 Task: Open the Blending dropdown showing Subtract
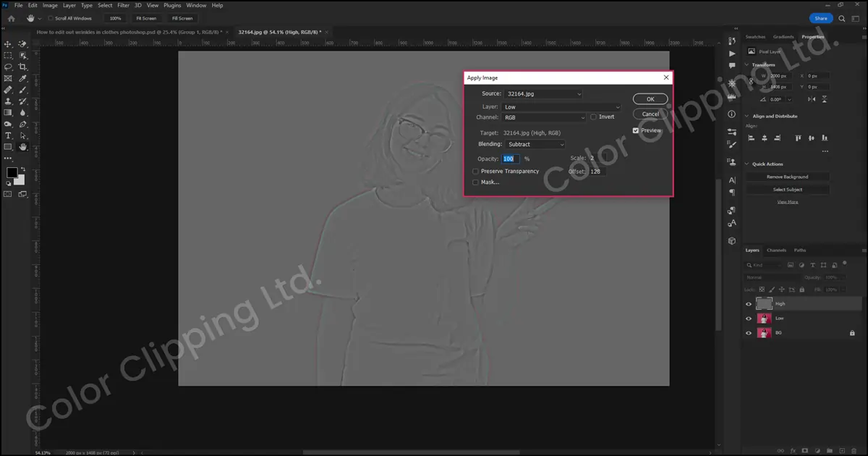[x=535, y=144]
